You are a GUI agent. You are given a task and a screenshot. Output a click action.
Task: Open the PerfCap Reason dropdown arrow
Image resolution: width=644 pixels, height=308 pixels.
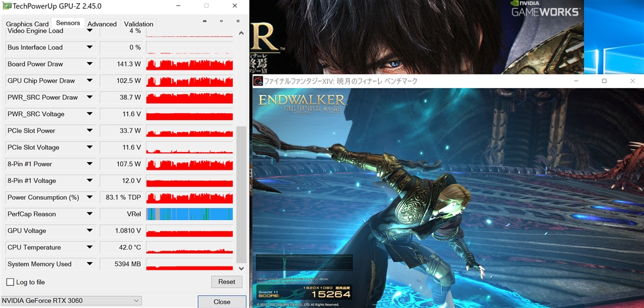[89, 214]
